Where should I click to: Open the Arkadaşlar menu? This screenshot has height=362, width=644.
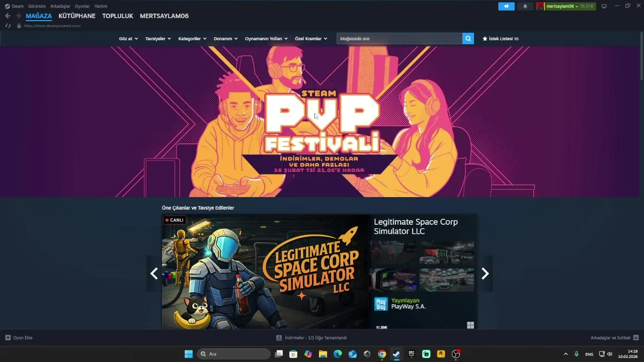click(60, 6)
